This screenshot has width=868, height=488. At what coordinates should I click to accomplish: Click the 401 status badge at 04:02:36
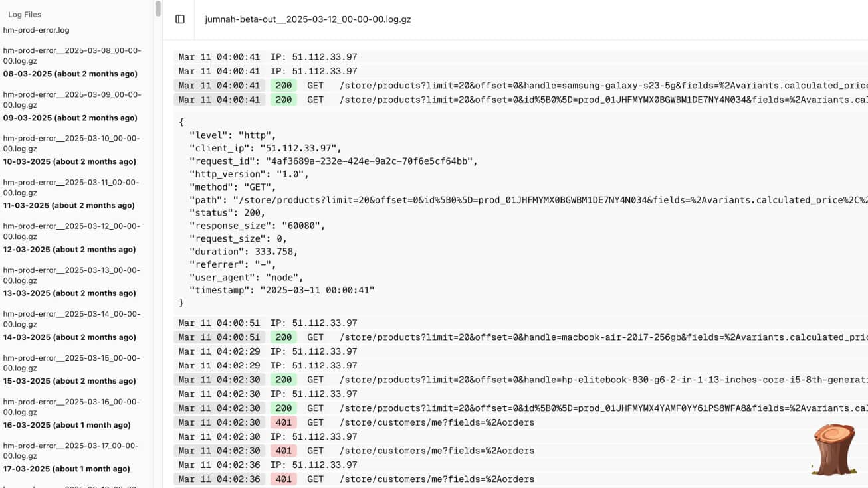[284, 479]
